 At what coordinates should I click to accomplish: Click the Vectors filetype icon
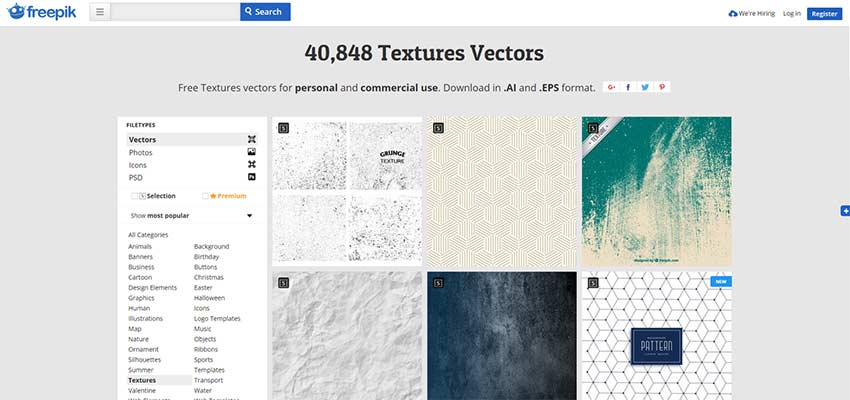click(252, 139)
